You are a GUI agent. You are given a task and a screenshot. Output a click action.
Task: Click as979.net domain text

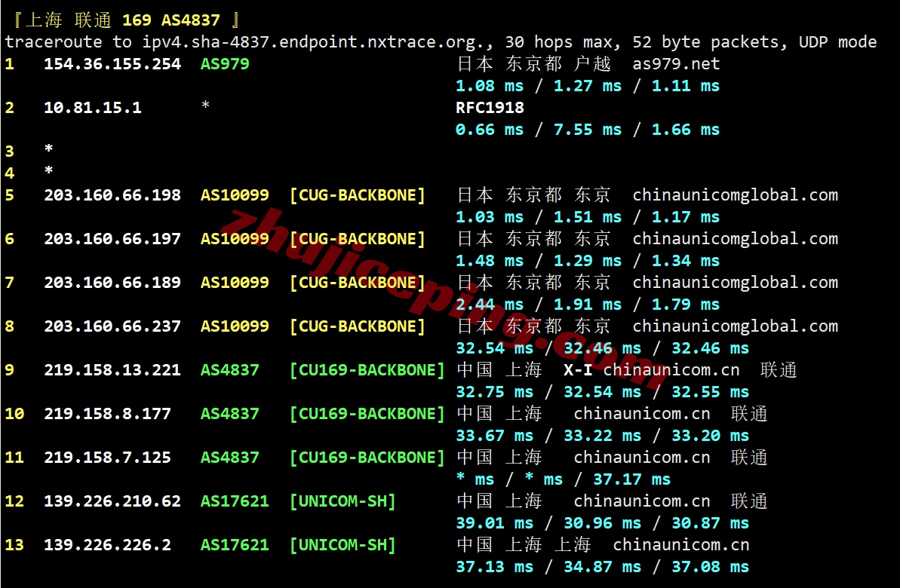676,63
